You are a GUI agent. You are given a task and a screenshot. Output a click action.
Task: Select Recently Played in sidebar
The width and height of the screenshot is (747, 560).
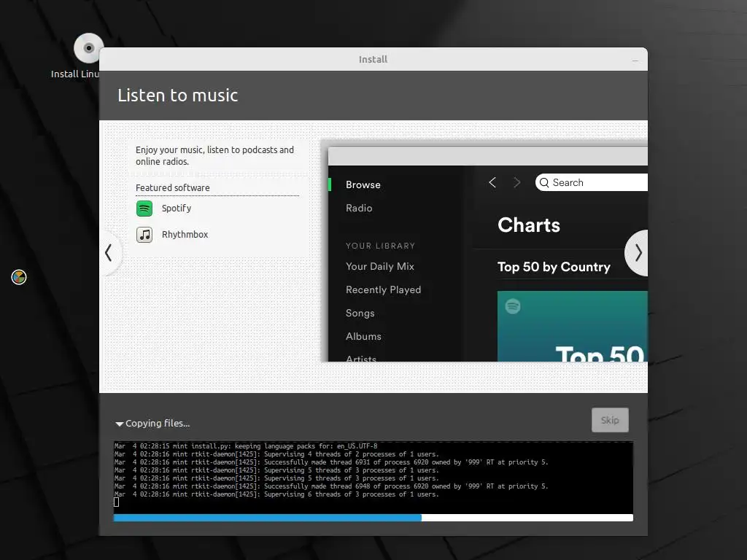pyautogui.click(x=384, y=290)
